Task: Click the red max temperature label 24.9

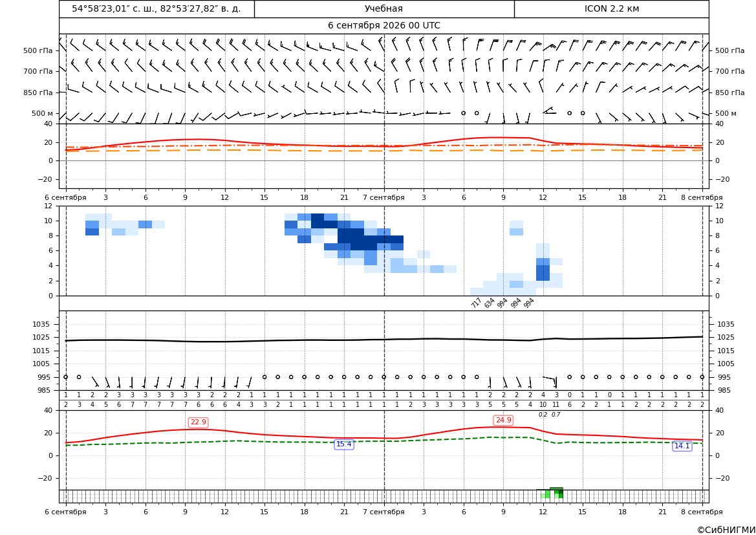Action: [503, 420]
